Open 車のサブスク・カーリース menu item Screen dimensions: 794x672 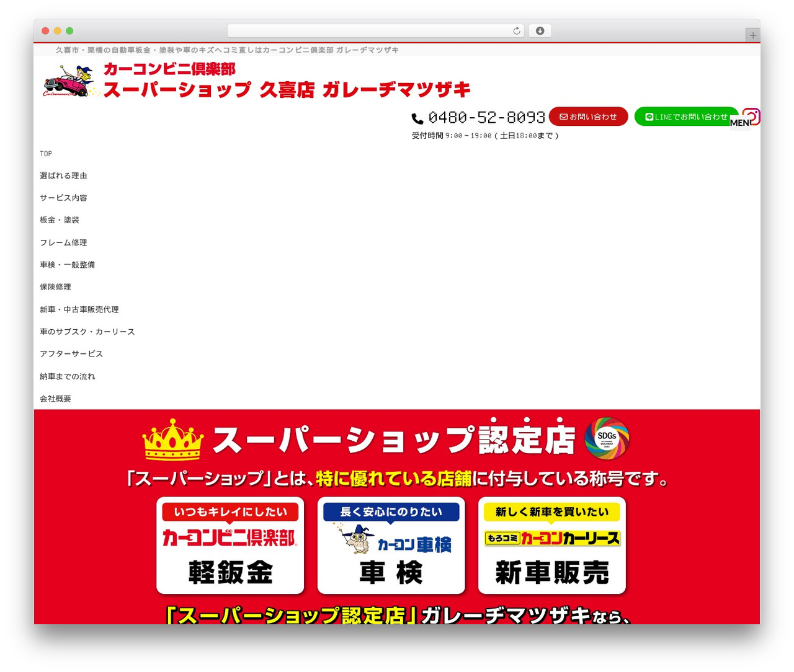tap(87, 332)
